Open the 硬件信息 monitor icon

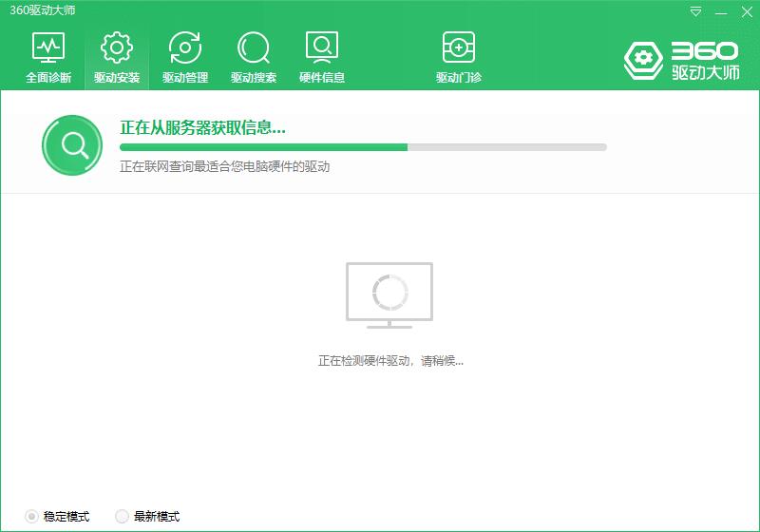[x=322, y=47]
